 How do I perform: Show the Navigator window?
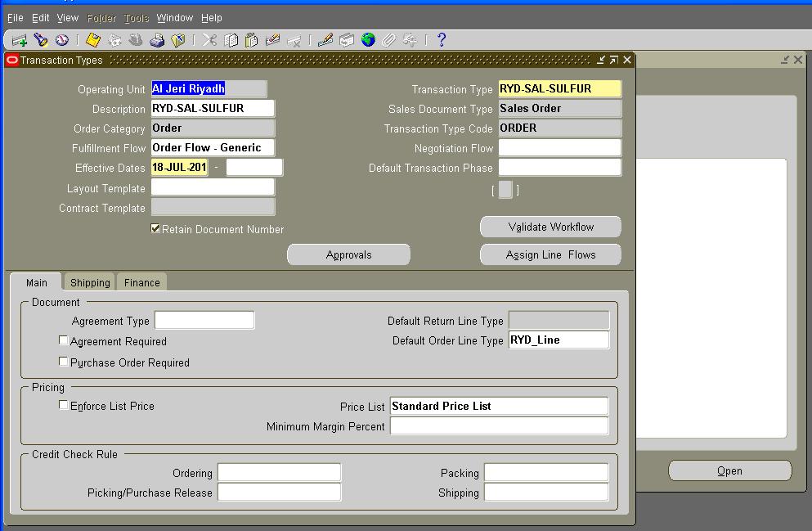click(x=62, y=39)
